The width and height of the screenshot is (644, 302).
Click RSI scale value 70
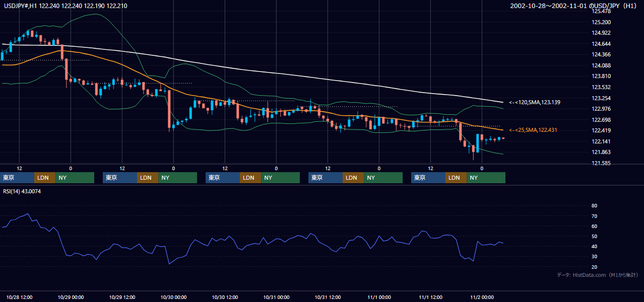click(594, 216)
